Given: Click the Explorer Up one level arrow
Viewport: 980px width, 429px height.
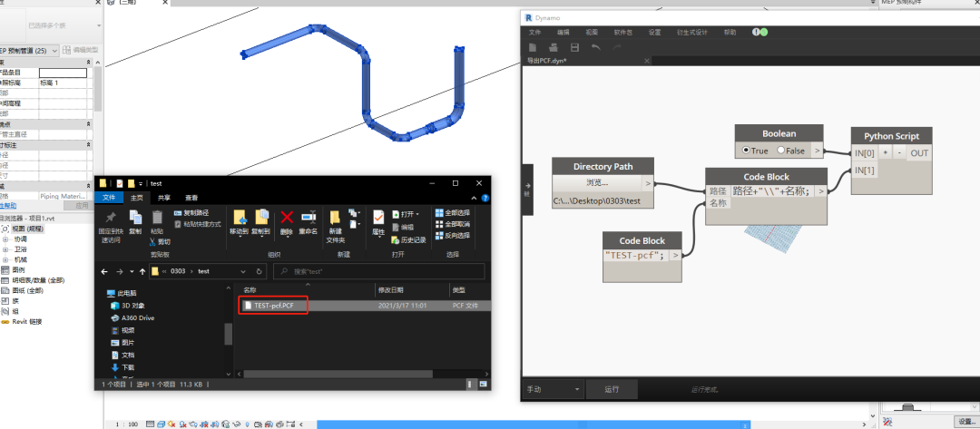Looking at the screenshot, I should pyautogui.click(x=142, y=271).
